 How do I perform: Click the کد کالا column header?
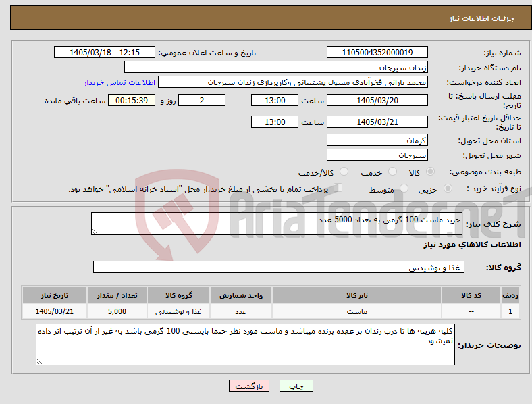click(x=471, y=295)
